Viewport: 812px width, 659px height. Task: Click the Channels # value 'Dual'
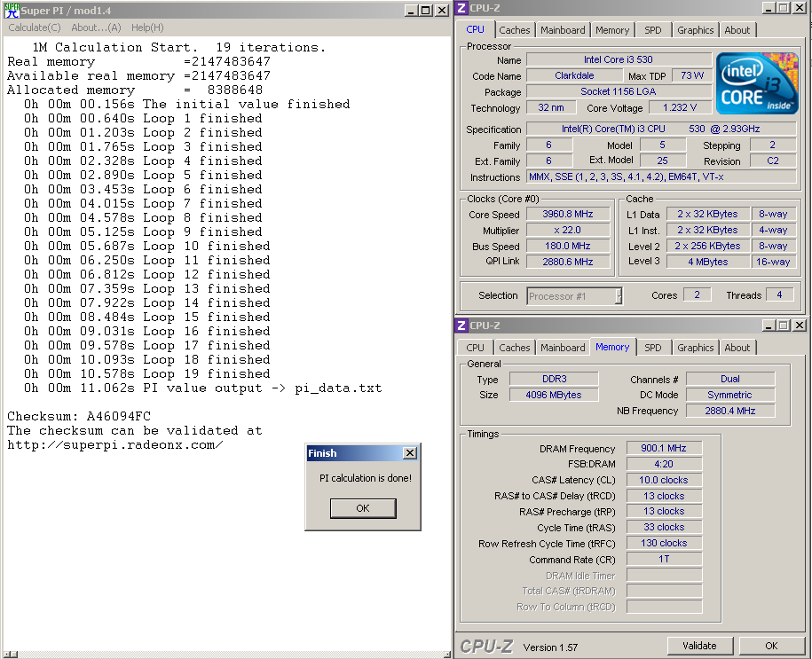(730, 379)
